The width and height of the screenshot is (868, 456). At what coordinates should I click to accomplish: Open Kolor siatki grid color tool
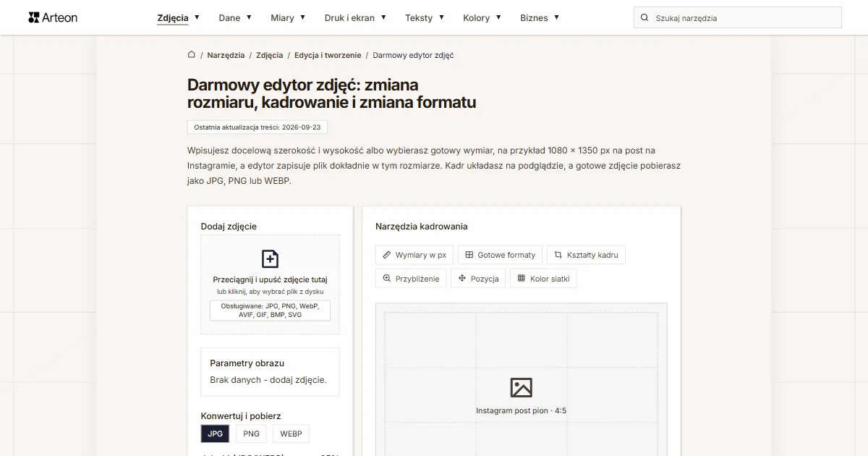pyautogui.click(x=543, y=279)
